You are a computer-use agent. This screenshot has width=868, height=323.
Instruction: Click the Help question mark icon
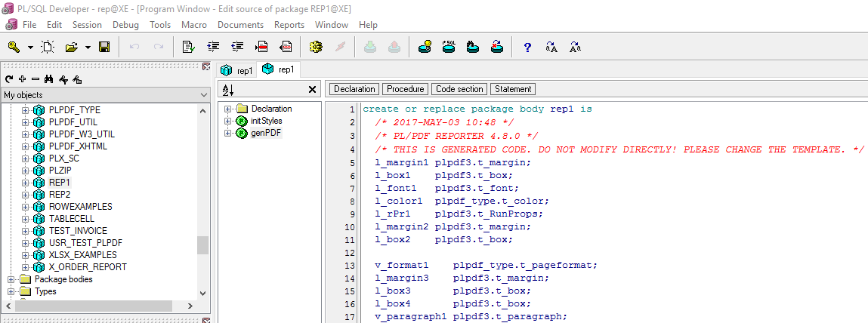click(527, 47)
